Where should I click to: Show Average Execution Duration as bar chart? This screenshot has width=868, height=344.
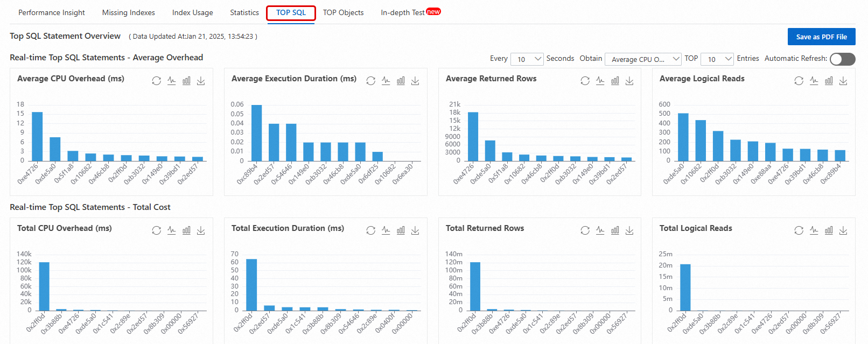coord(401,81)
